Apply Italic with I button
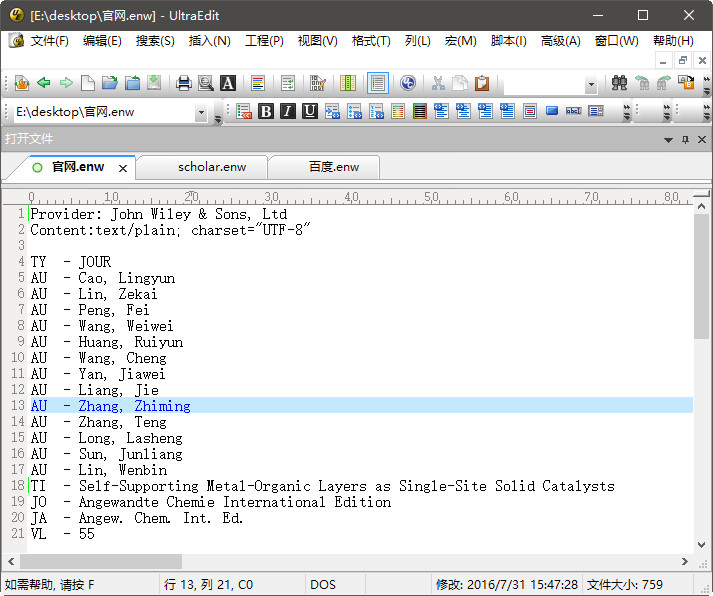 pyautogui.click(x=287, y=111)
